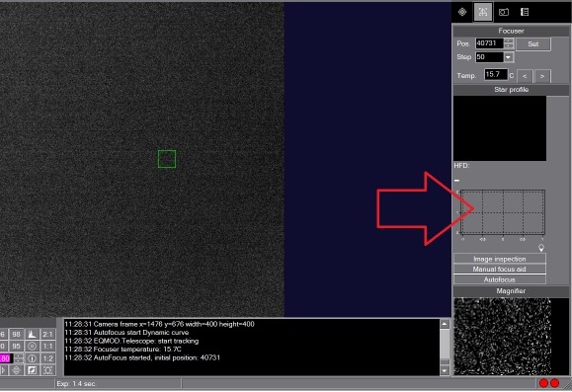
Task: Click the Set focuser position button
Action: (532, 44)
